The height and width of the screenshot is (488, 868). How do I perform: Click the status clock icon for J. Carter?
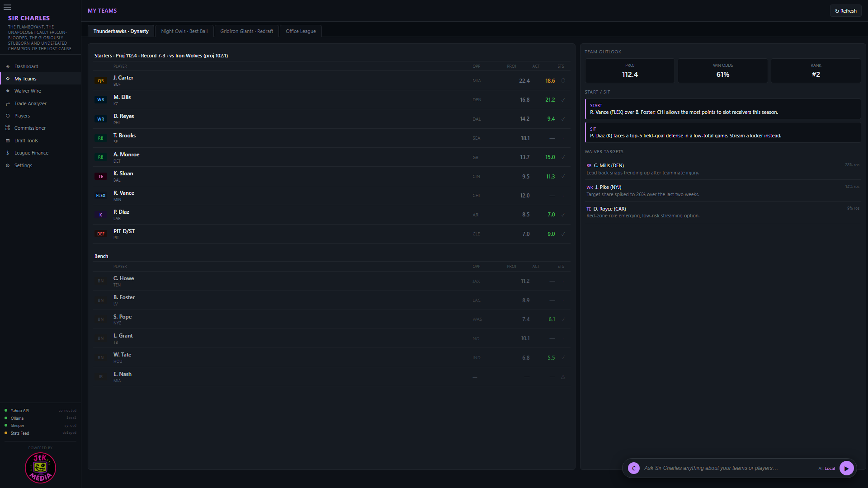[x=563, y=81]
